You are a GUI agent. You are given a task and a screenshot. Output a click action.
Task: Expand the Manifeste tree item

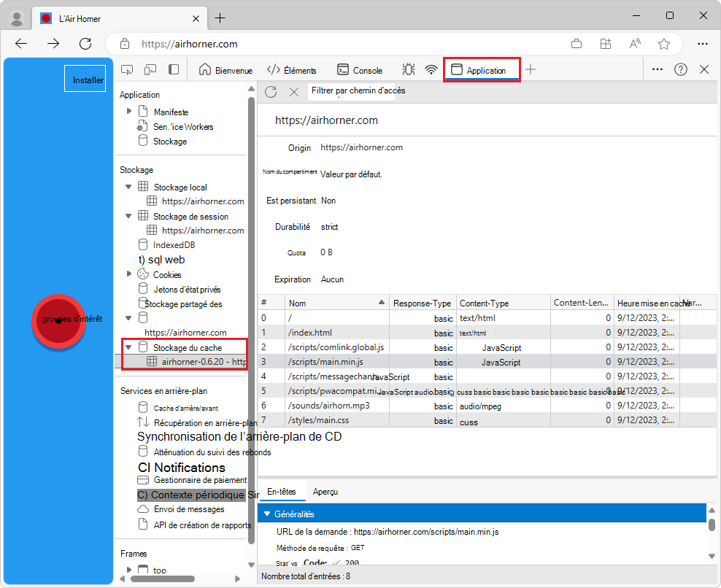[129, 112]
